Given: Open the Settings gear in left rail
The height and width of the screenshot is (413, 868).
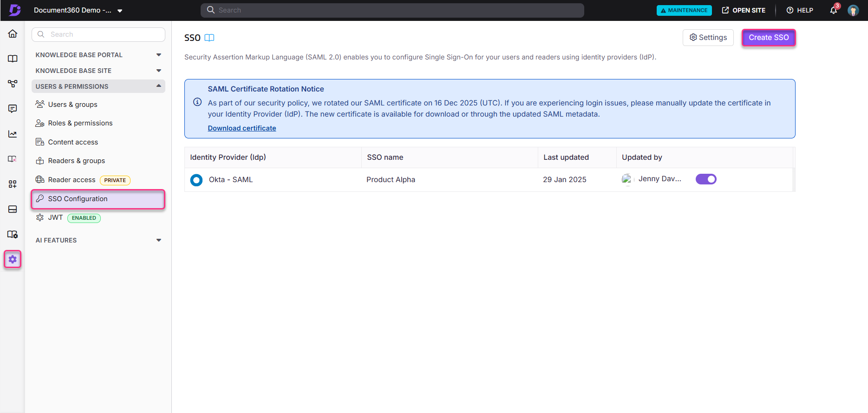Looking at the screenshot, I should tap(13, 259).
